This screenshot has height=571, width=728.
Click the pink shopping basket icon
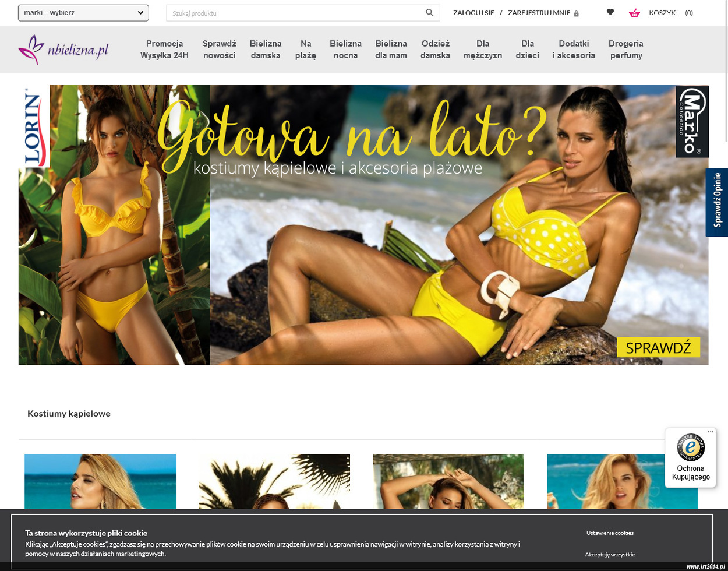634,13
